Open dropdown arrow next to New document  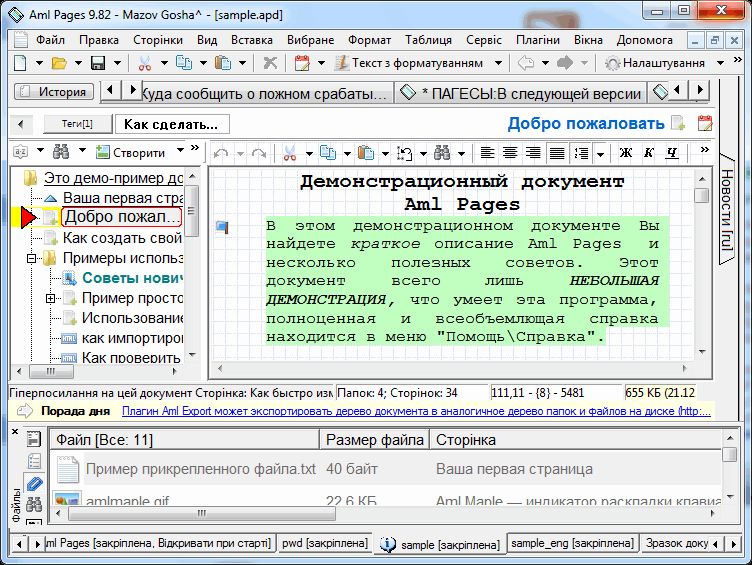(x=39, y=63)
